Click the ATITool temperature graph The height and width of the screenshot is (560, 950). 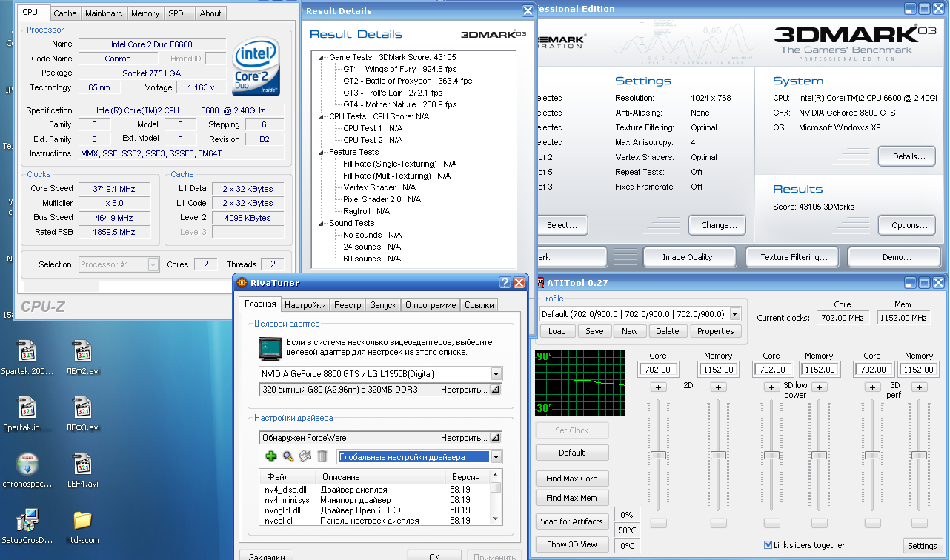[x=580, y=384]
